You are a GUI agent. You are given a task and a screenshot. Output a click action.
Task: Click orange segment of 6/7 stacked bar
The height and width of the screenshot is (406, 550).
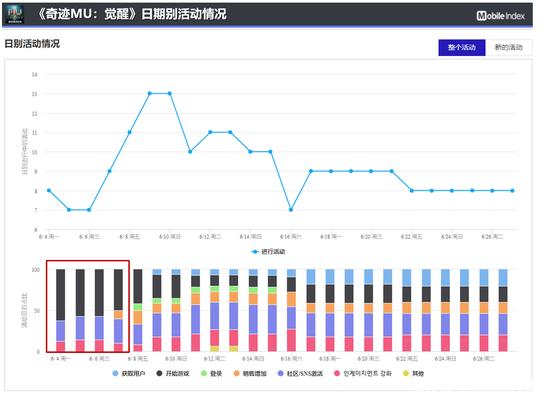[x=118, y=314]
